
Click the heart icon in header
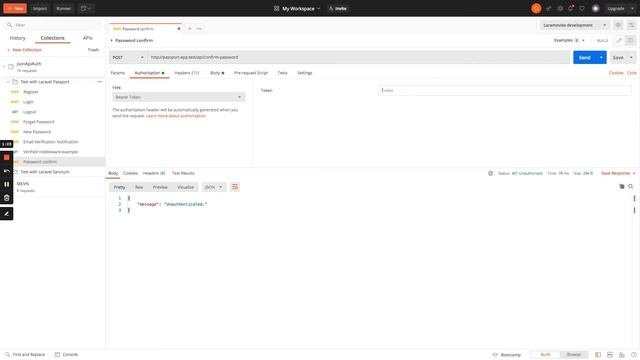click(582, 8)
